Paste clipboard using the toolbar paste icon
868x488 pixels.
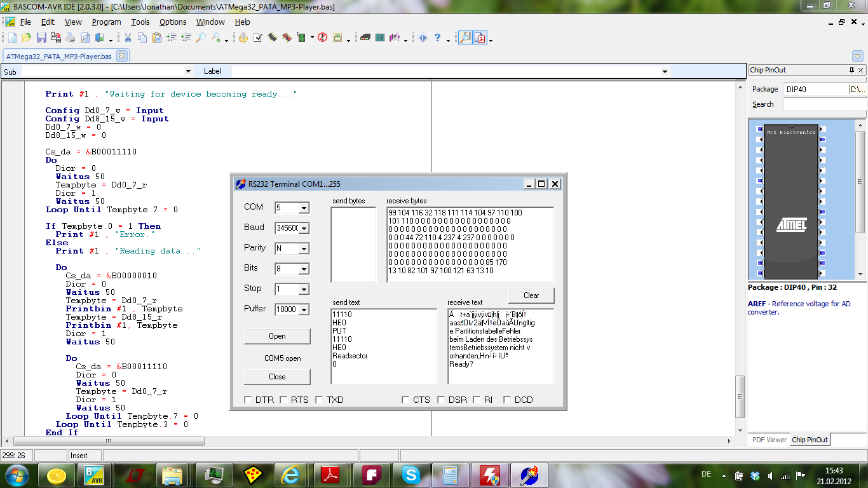pyautogui.click(x=157, y=38)
